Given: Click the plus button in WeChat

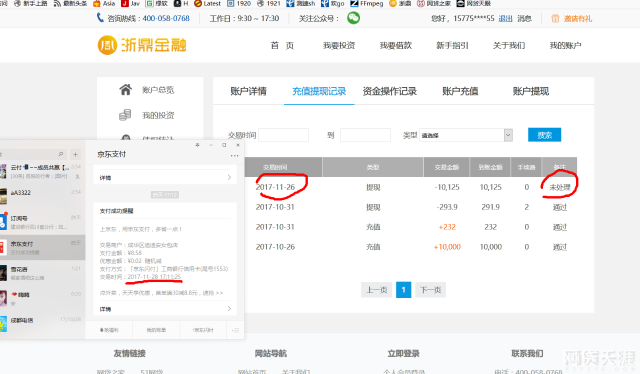Looking at the screenshot, I should (x=75, y=154).
